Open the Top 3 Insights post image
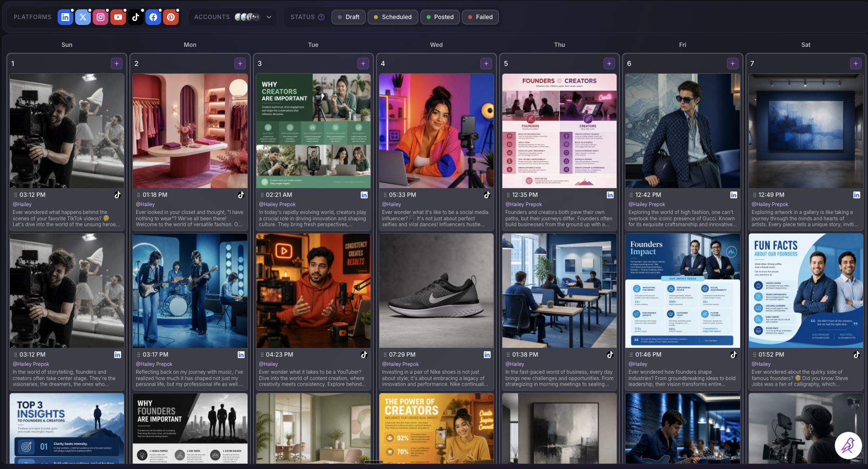 point(67,428)
